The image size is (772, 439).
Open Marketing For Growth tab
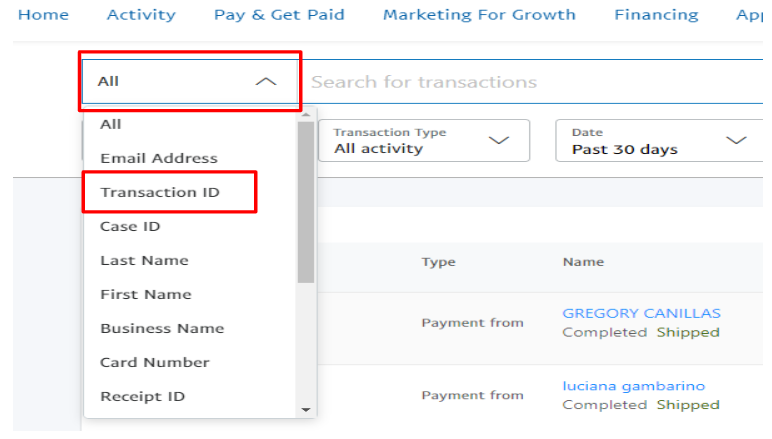(479, 15)
